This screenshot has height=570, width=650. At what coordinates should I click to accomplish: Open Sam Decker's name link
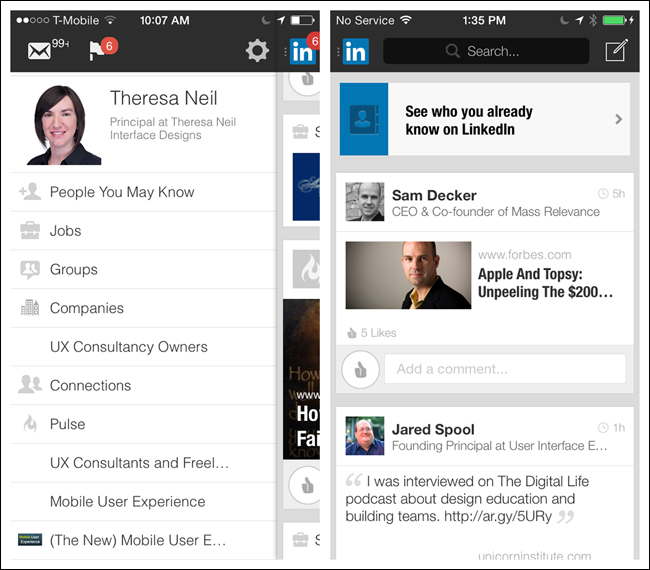click(434, 195)
